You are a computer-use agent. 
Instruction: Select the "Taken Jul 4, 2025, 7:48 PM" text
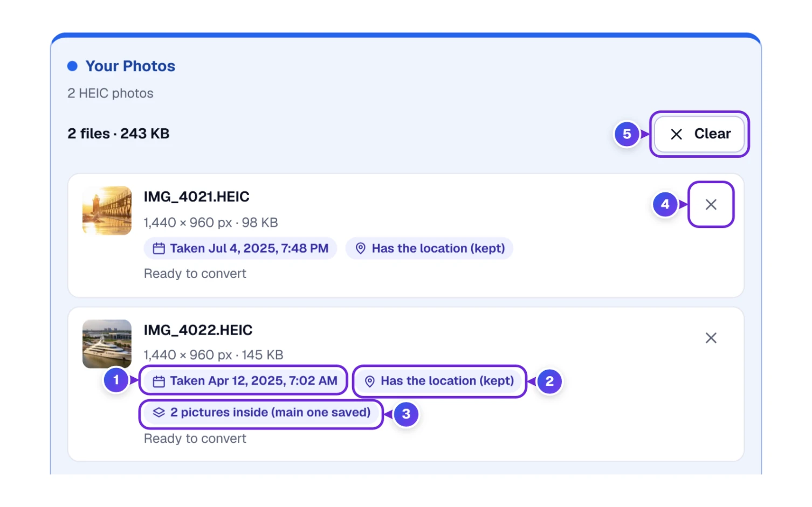(249, 248)
